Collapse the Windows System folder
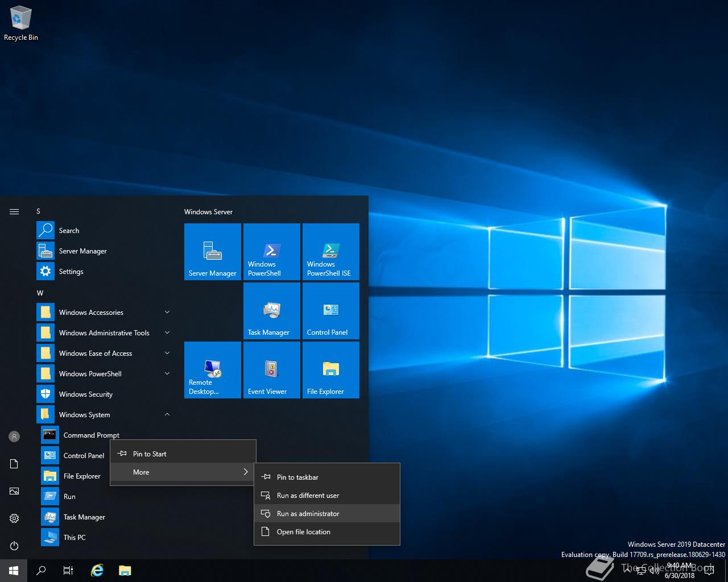This screenshot has height=582, width=728. 105,415
